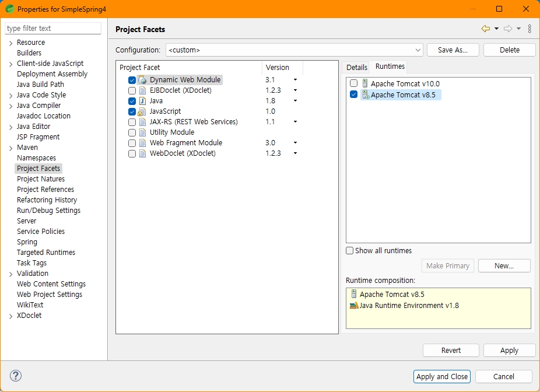
Task: Select Targeted Runtimes page
Action: coord(46,253)
